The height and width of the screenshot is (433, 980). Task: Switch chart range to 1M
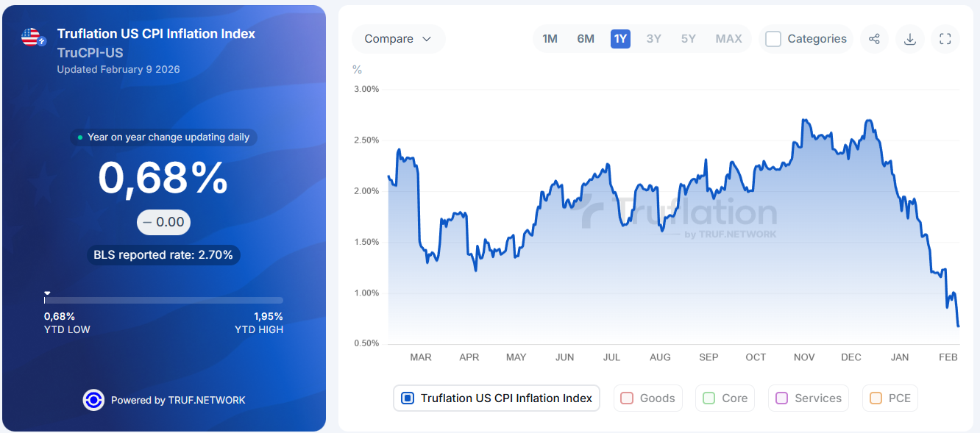(550, 39)
